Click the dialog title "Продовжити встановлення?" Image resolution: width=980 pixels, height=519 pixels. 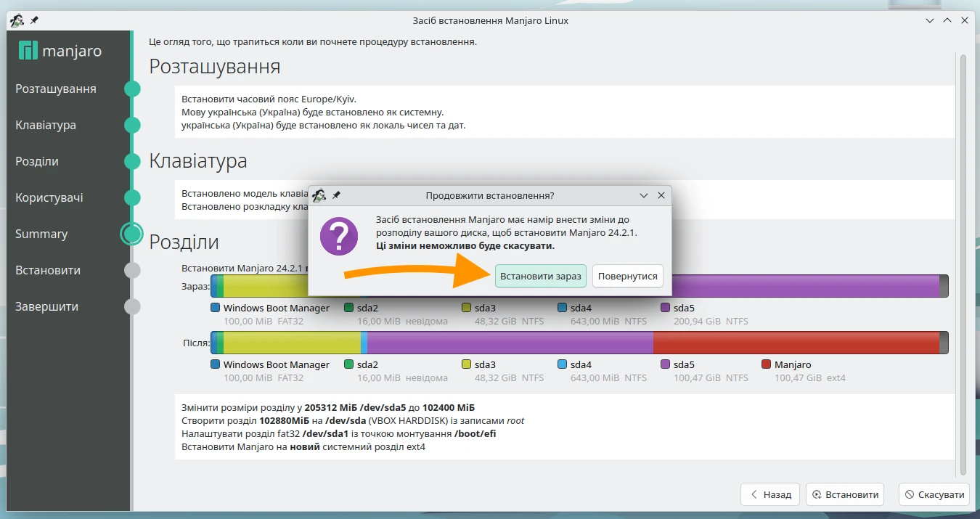coord(490,195)
